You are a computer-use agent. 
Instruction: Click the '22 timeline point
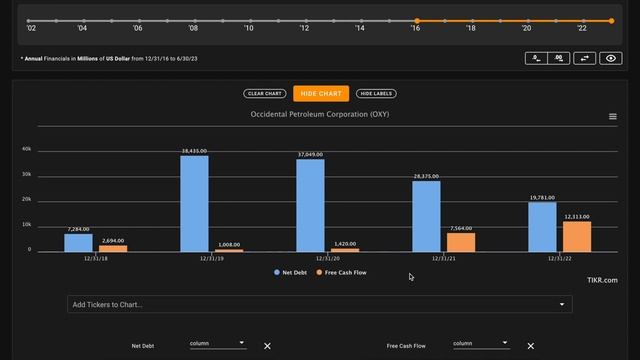(x=583, y=21)
